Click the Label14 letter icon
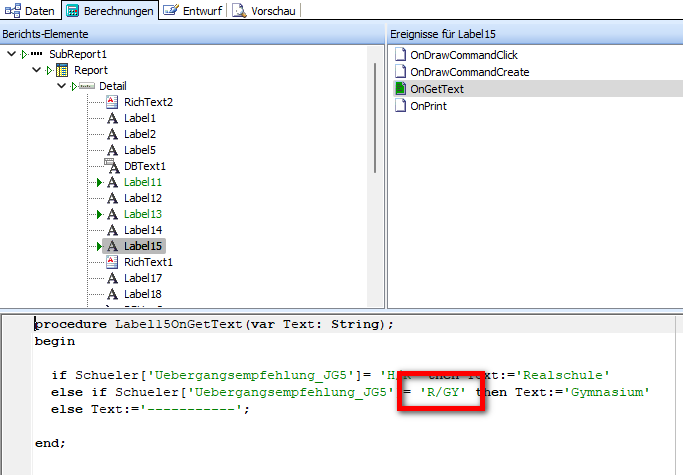Screen dimensions: 683x475 (x=112, y=230)
